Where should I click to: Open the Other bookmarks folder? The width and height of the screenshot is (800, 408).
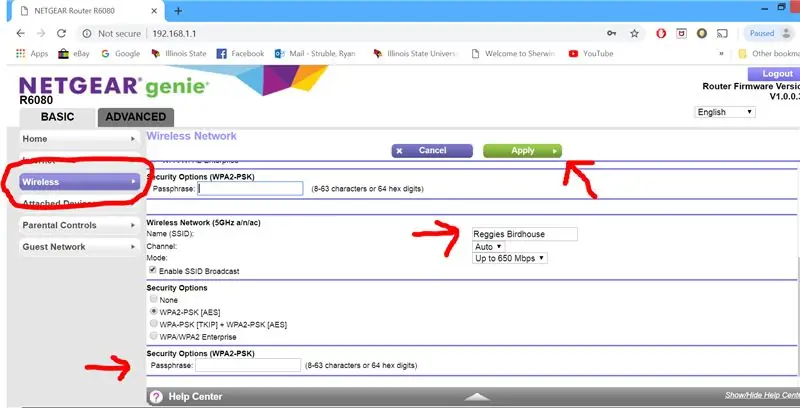pyautogui.click(x=768, y=54)
